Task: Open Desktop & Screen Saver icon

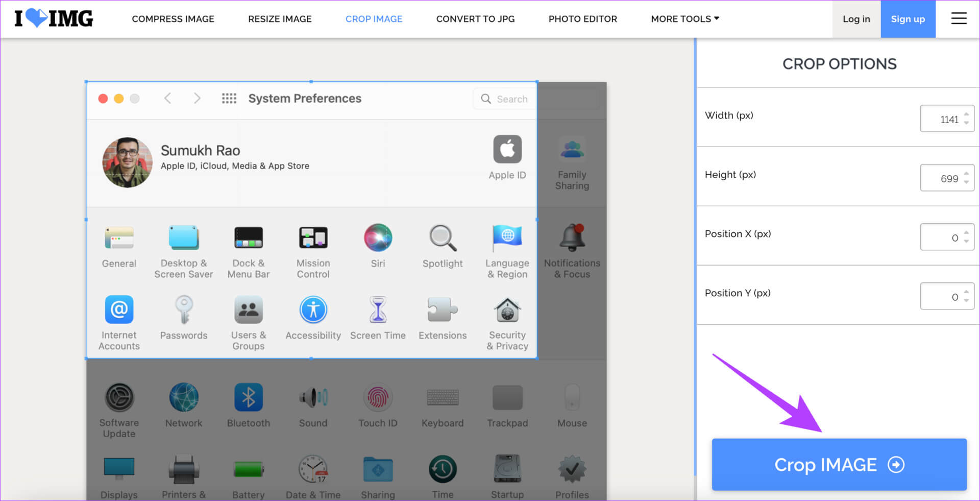Action: [184, 237]
